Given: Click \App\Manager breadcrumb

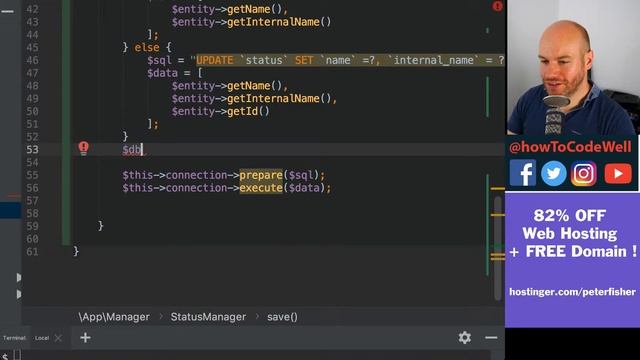Looking at the screenshot, I should (114, 317).
